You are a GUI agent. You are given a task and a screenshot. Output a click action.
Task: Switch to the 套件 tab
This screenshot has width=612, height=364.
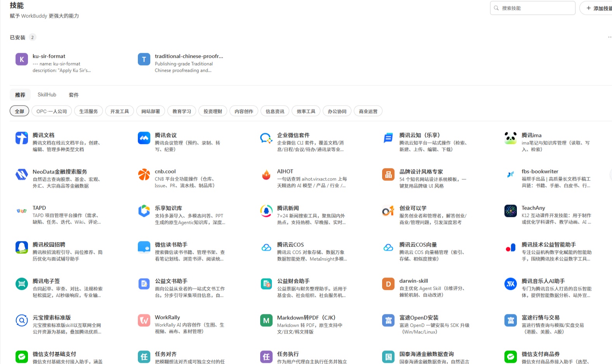coord(74,95)
